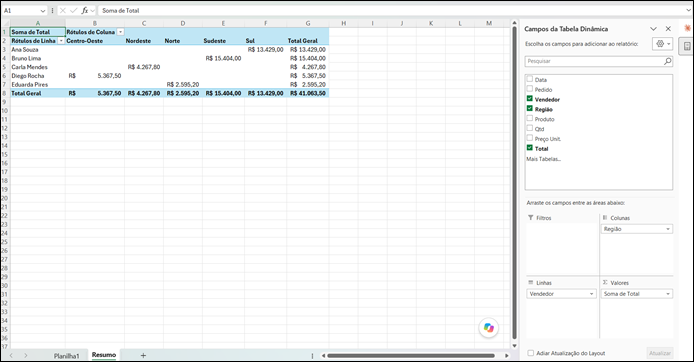Open the Rótulos de Coluna filter dropdown
The image size is (694, 362).
120,32
